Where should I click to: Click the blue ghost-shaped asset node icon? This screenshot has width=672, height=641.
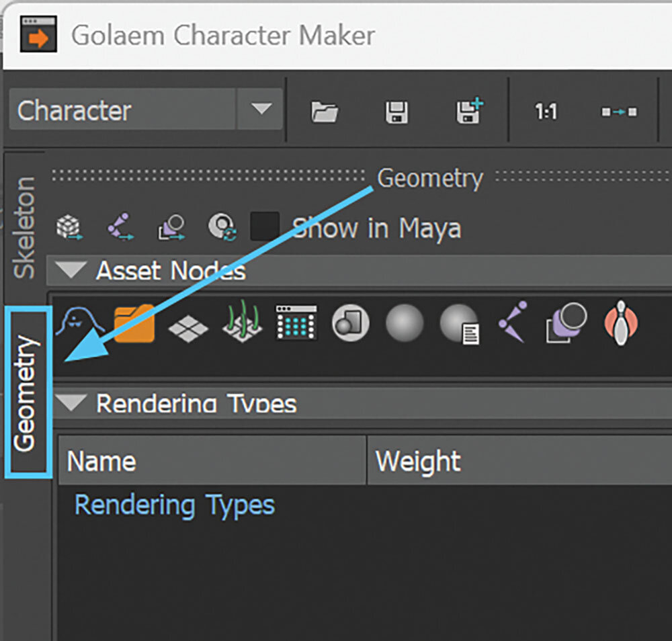tap(81, 323)
